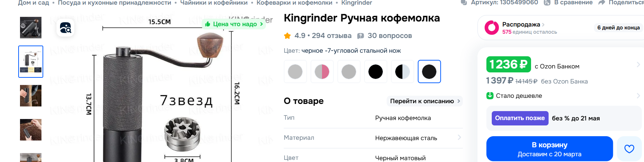The image size is (644, 162).
Task: Add product to favorites with heart icon
Action: pyautogui.click(x=629, y=149)
